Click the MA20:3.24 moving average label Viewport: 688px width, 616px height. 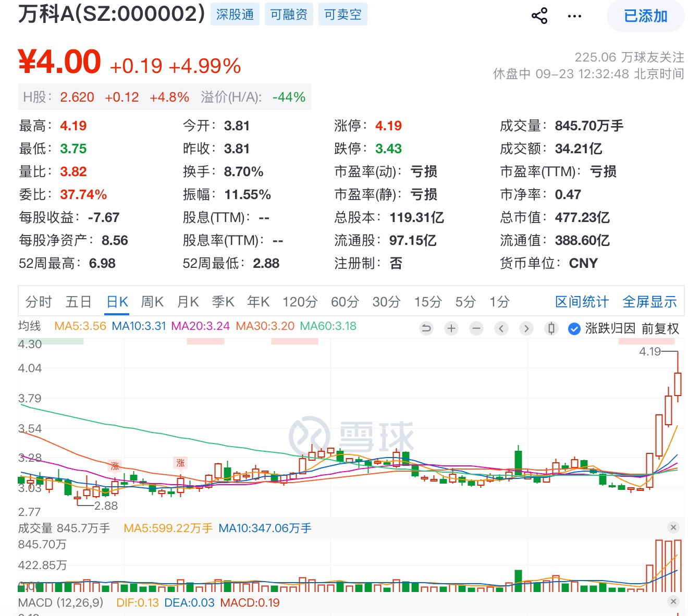[201, 326]
